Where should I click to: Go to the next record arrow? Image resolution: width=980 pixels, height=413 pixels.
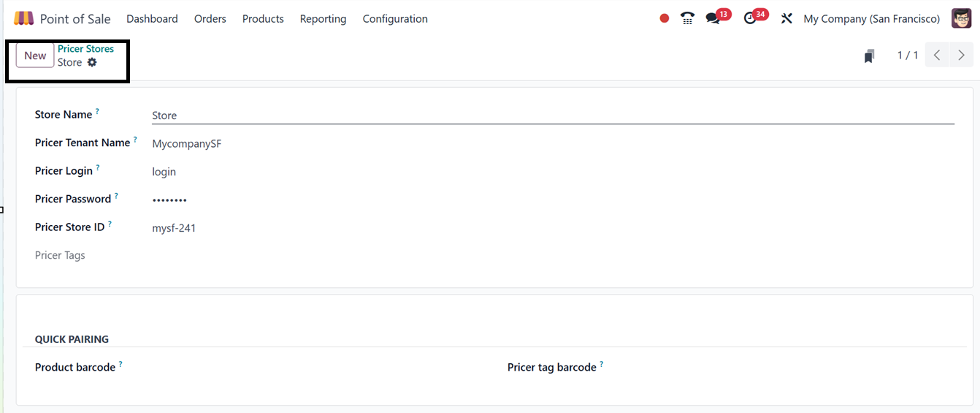[961, 56]
